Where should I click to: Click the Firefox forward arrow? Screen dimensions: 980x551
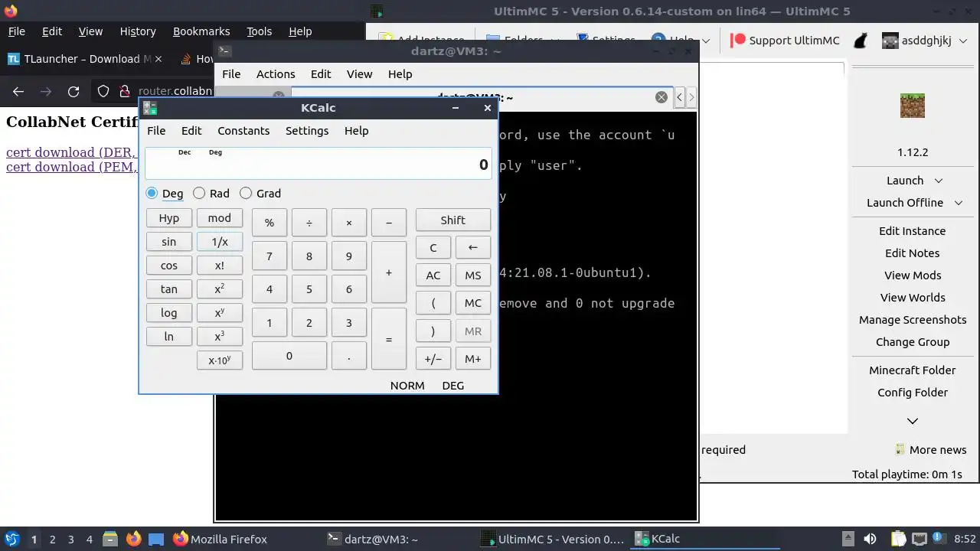46,91
